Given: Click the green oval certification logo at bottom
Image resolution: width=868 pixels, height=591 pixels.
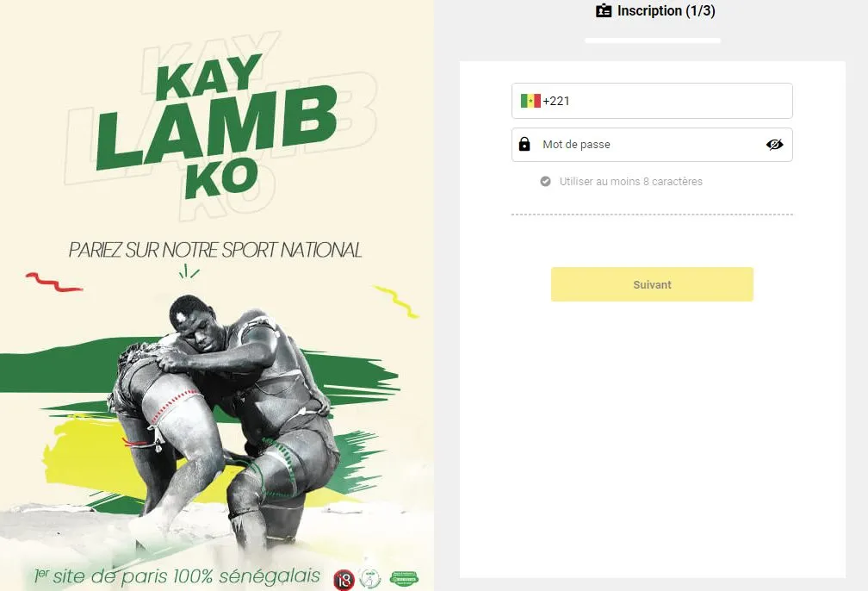Looking at the screenshot, I should point(404,579).
